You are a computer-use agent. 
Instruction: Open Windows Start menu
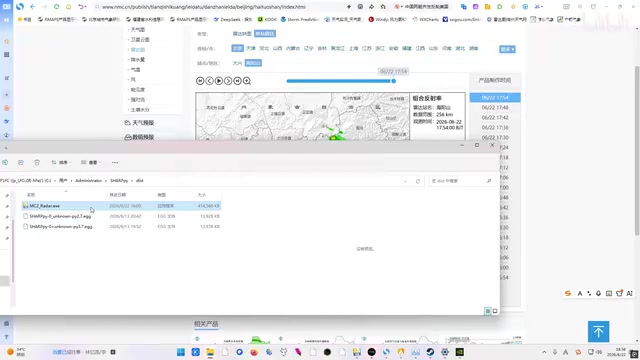tap(181, 352)
